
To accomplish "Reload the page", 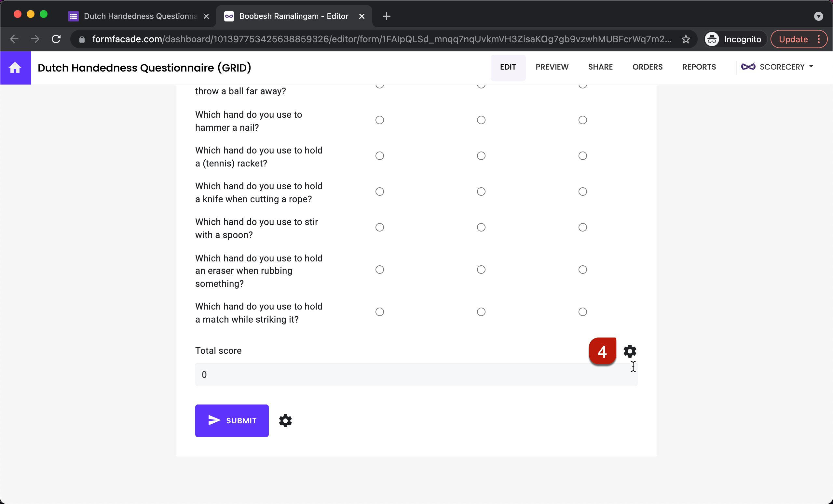I will click(x=56, y=39).
